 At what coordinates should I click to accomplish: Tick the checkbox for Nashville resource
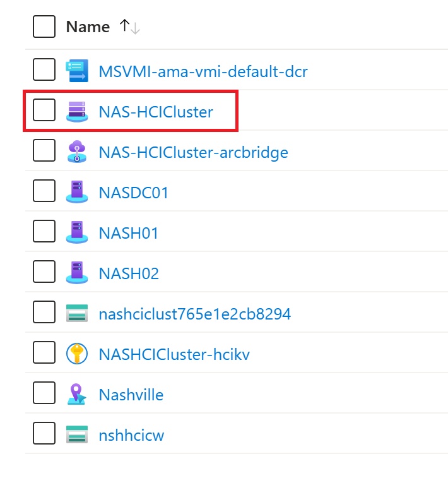coord(44,393)
